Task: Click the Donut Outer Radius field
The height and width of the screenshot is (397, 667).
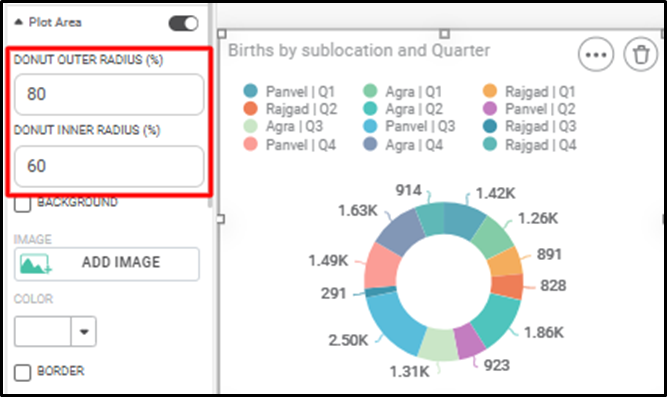Action: coord(109,94)
